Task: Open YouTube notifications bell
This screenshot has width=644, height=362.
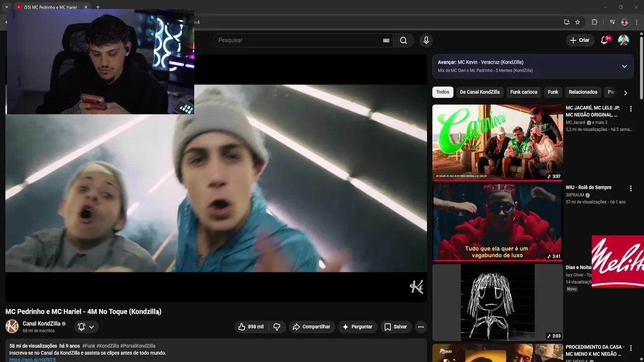Action: coord(605,40)
